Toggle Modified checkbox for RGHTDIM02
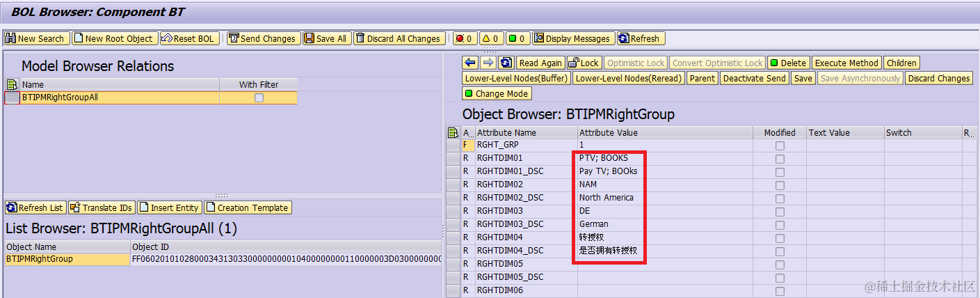The width and height of the screenshot is (980, 298). click(780, 185)
